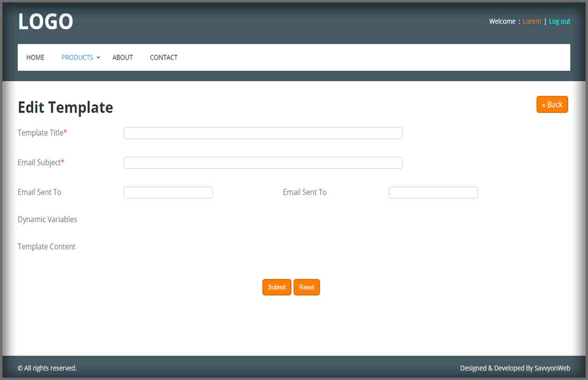
Task: Click into the Email Subject text box
Action: pyautogui.click(x=263, y=163)
